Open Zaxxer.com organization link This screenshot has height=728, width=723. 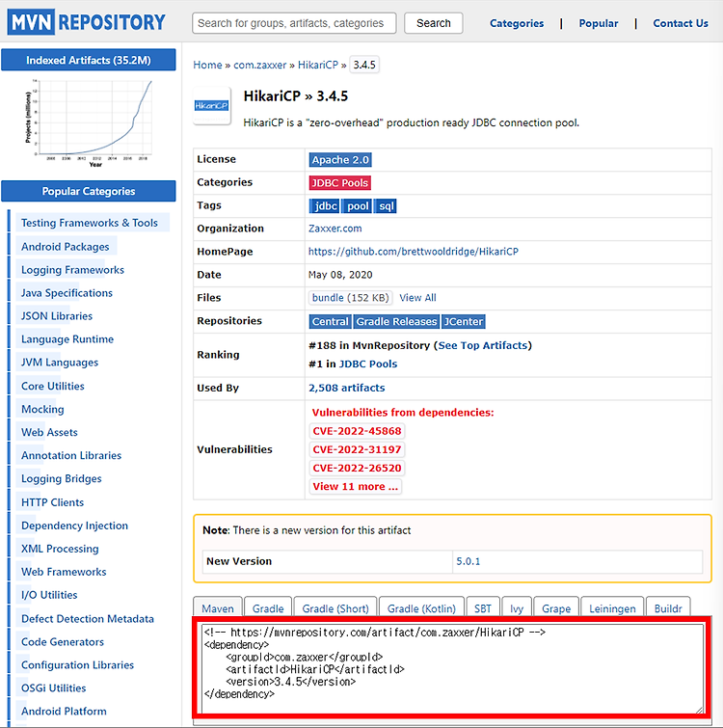coord(335,229)
